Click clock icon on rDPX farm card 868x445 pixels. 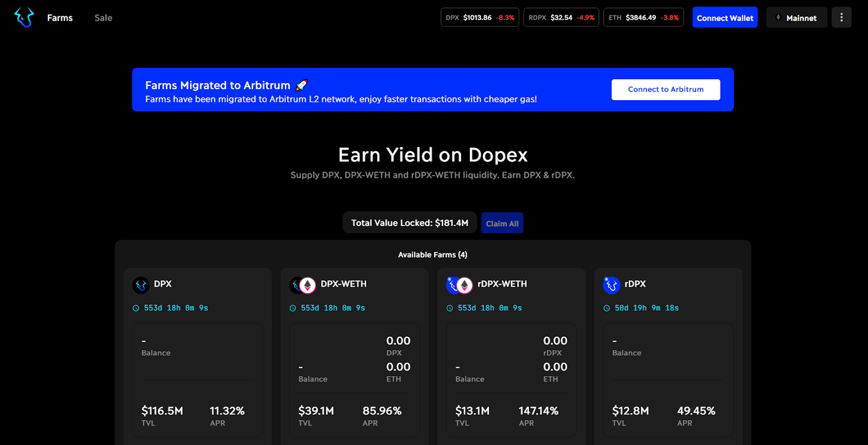[607, 308]
